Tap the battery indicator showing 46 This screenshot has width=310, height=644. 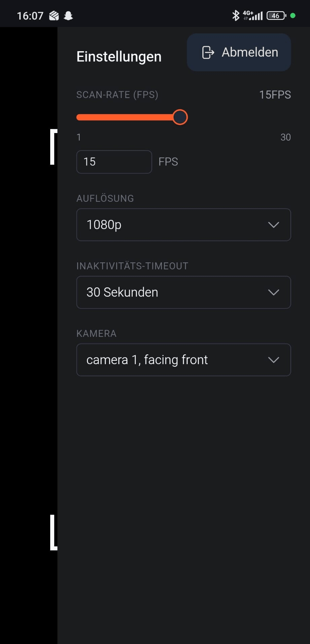coord(275,15)
